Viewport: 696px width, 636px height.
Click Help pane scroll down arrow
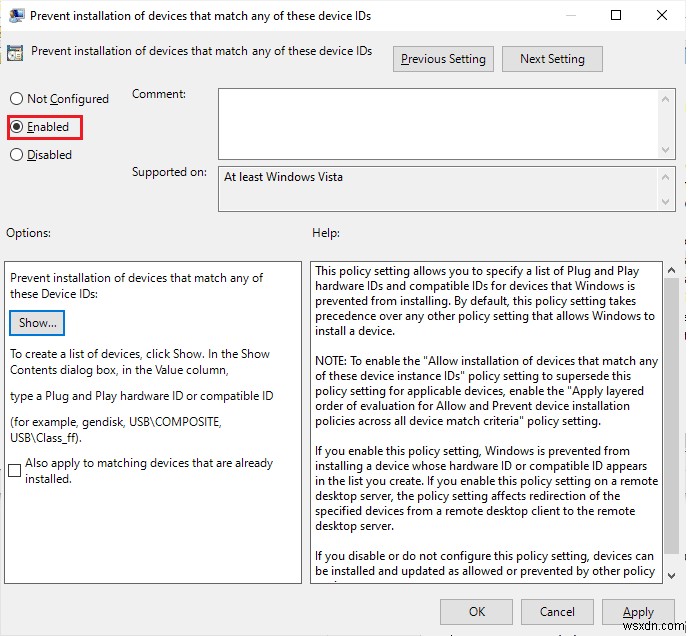[672, 576]
